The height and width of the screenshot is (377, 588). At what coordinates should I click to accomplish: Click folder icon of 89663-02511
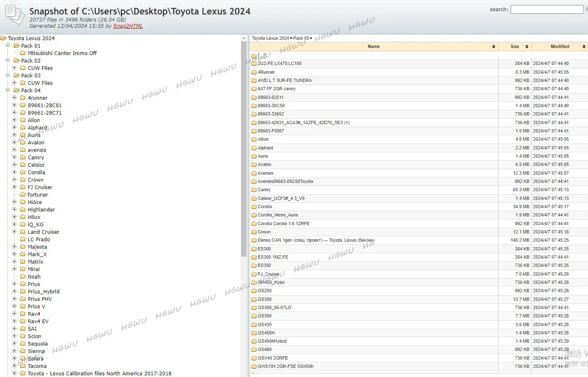[254, 97]
